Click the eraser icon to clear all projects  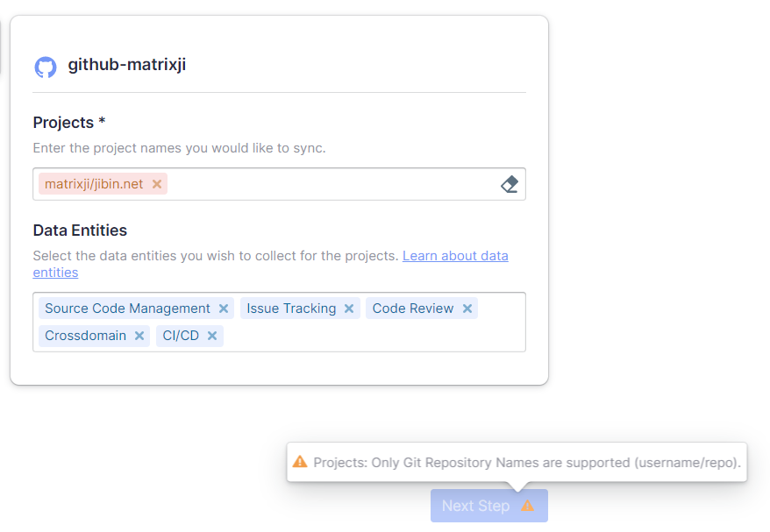click(510, 184)
